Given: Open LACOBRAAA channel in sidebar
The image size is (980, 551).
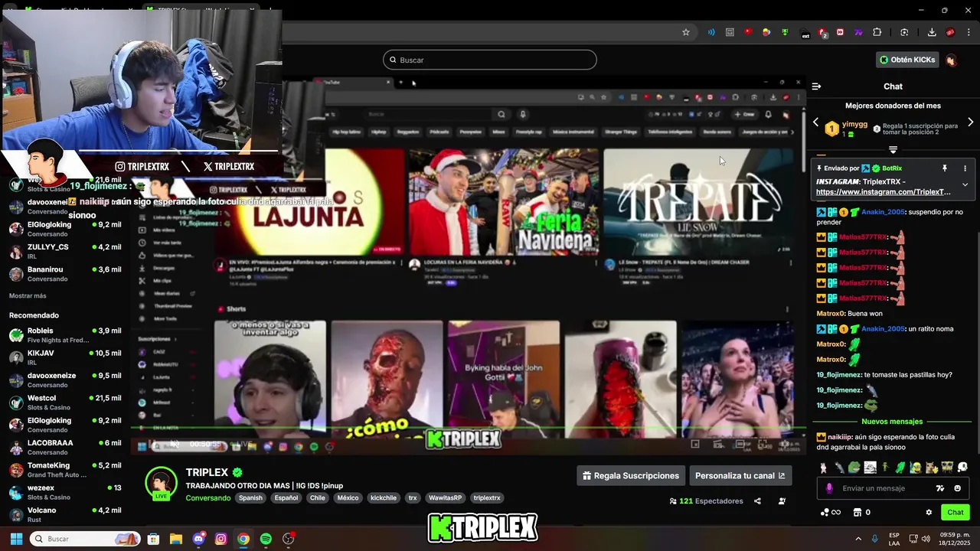Looking at the screenshot, I should (x=65, y=447).
